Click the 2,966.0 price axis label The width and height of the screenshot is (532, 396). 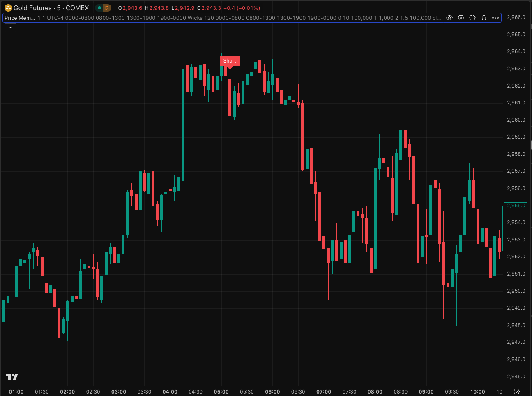[516, 17]
